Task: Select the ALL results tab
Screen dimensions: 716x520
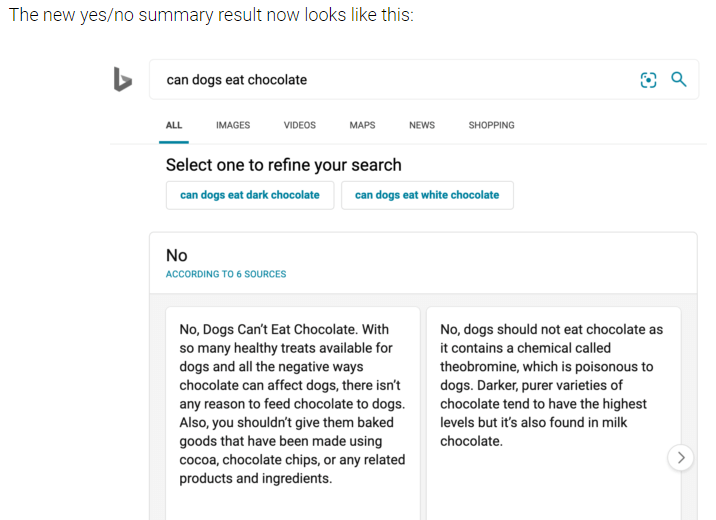Action: pos(174,125)
